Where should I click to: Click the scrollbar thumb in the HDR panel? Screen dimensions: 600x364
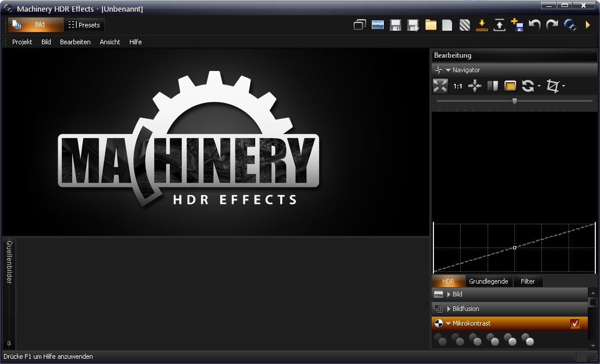coord(593,302)
